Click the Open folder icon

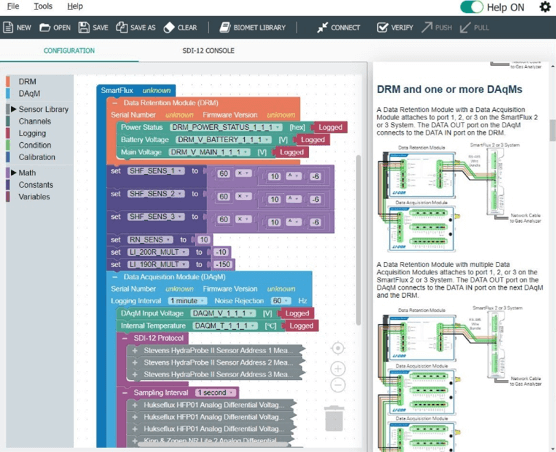[45, 28]
